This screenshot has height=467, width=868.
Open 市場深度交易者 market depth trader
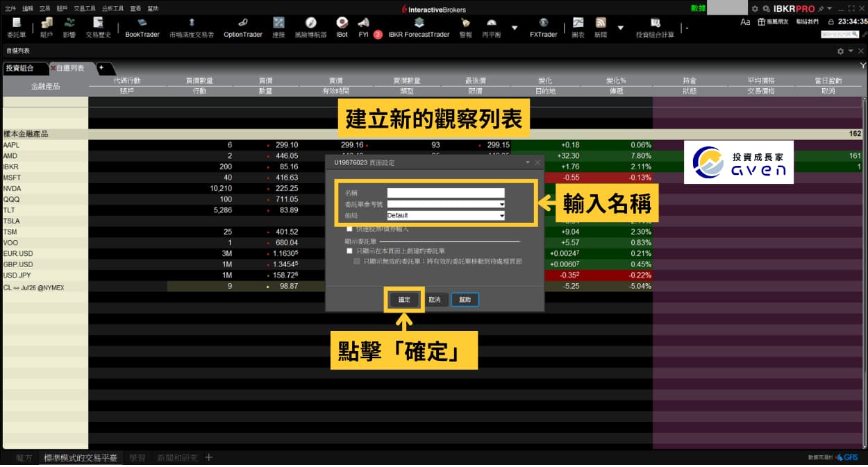click(192, 28)
